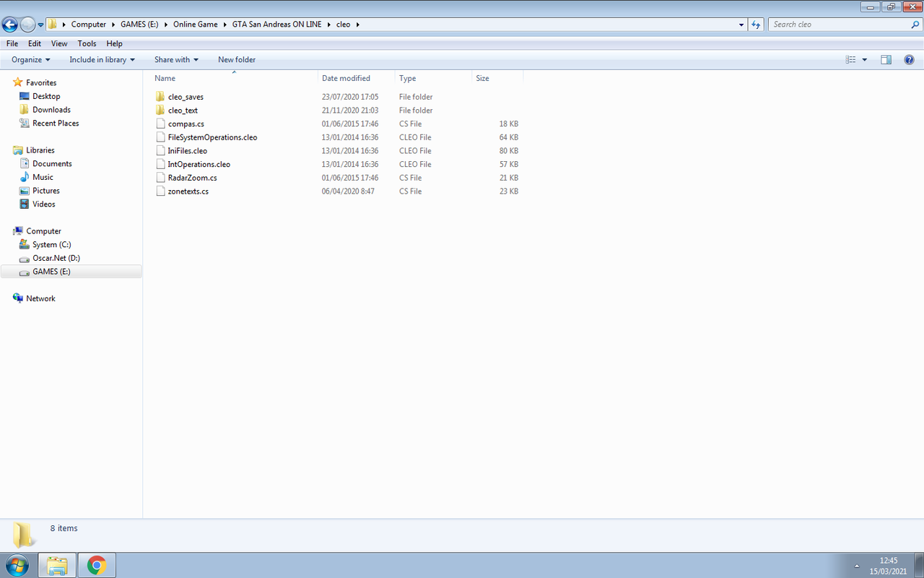Image resolution: width=924 pixels, height=578 pixels.
Task: Click date "23/07/2020 17:05" of cleo_saves
Action: pos(350,97)
